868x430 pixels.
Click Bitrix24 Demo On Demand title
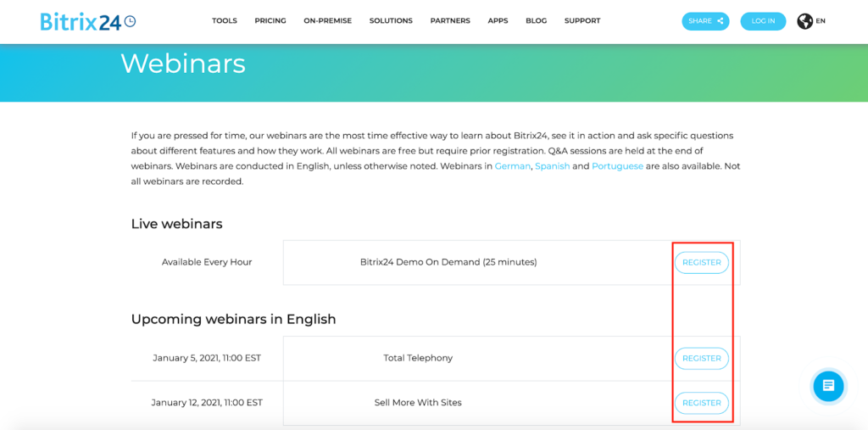point(448,262)
